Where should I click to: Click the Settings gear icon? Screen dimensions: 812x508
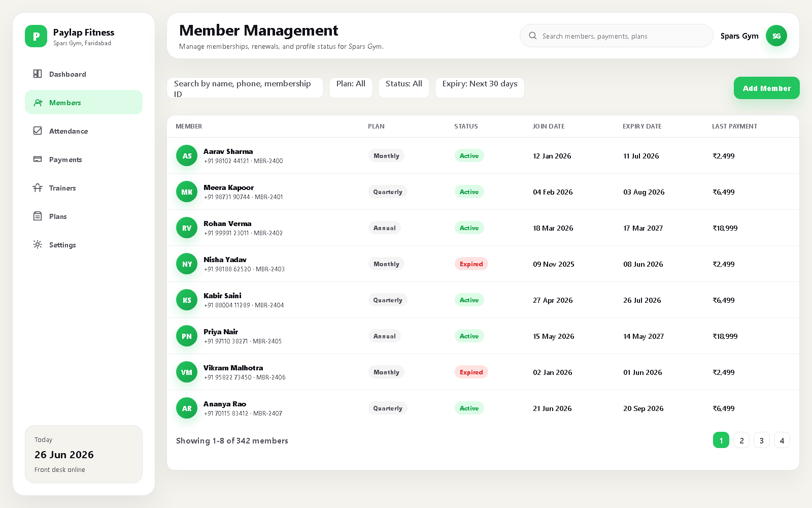pos(38,244)
